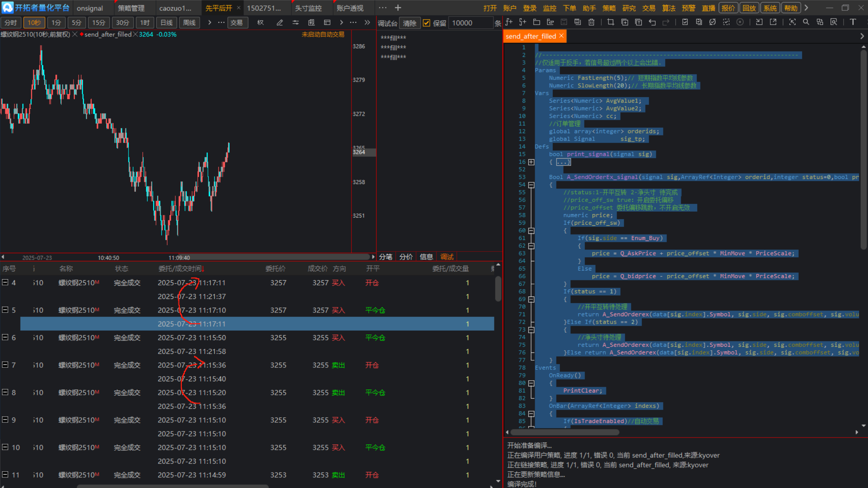Click the compile check icon

pos(685,22)
